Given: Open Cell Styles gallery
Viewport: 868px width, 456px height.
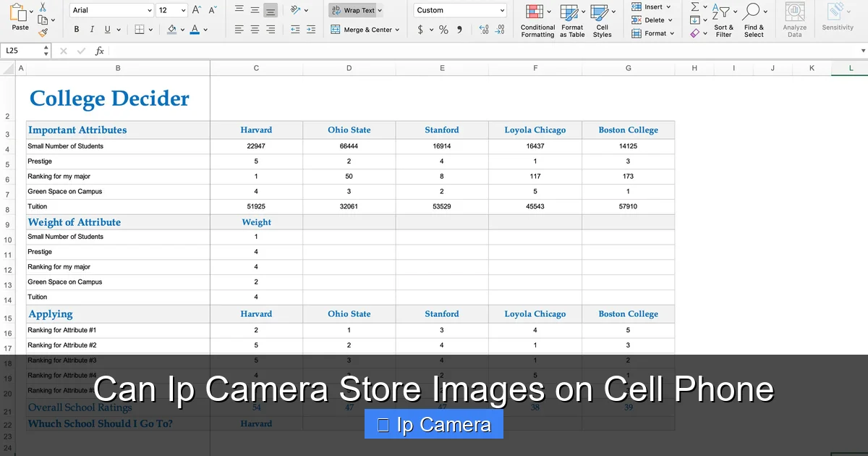Looking at the screenshot, I should tap(602, 20).
